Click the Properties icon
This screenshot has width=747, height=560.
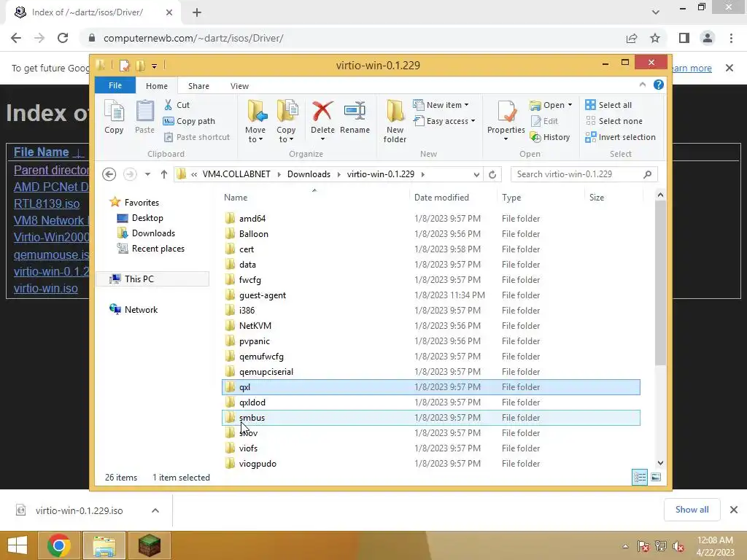pos(506,112)
